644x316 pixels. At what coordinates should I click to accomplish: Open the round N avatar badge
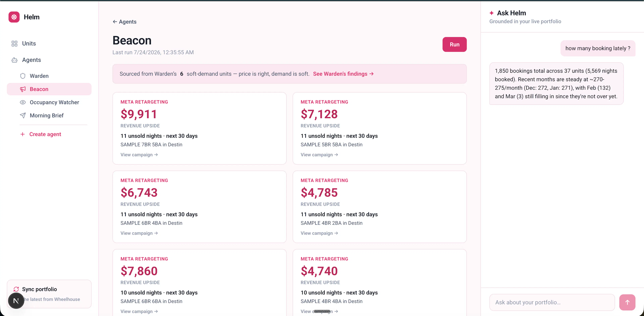click(16, 301)
